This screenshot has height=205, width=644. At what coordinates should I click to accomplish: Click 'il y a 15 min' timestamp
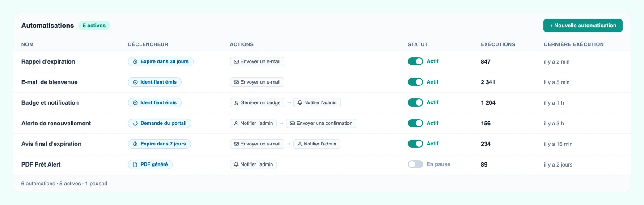pos(558,144)
